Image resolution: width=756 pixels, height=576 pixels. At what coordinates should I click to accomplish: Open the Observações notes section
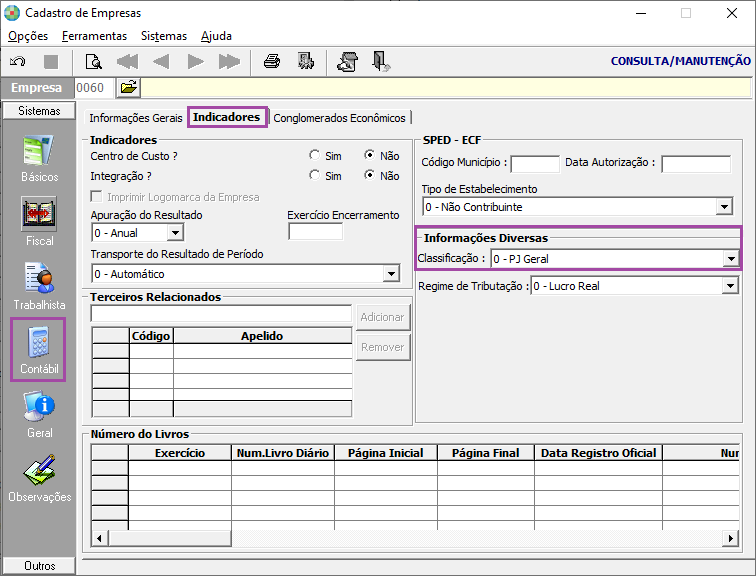click(40, 478)
